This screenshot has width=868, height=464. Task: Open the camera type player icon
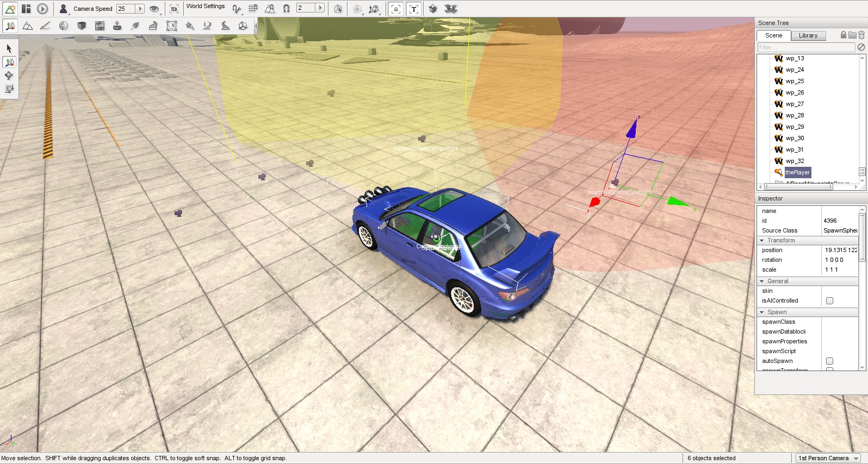coord(64,9)
